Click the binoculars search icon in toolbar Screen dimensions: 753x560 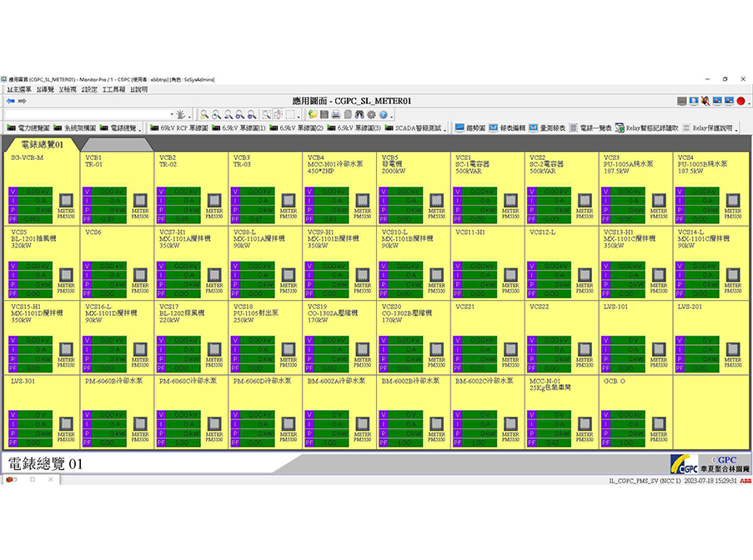coord(359,114)
